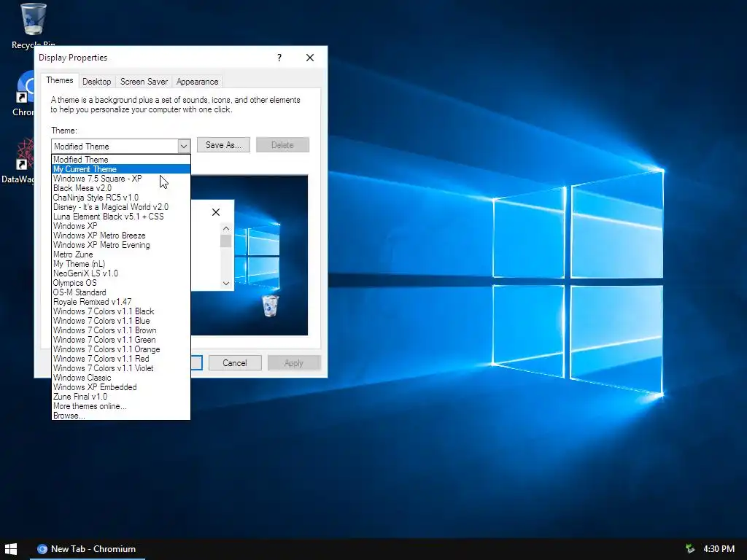Select My Theme (nL) entry
Screen dimensions: 747x560
(121, 264)
